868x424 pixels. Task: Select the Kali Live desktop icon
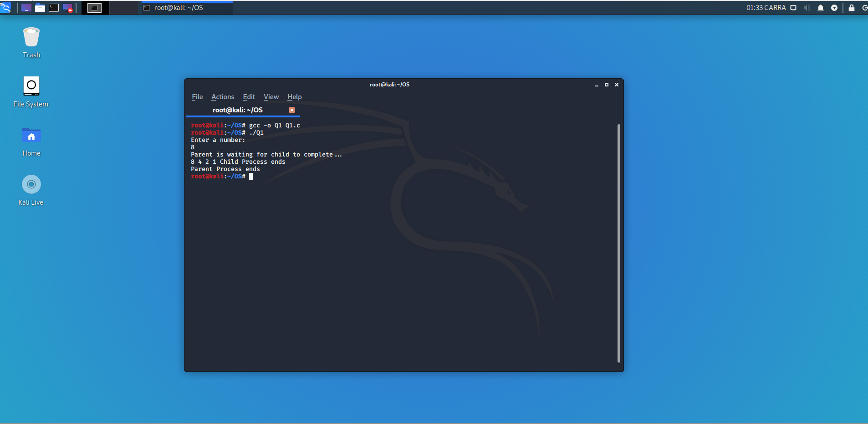(x=31, y=191)
